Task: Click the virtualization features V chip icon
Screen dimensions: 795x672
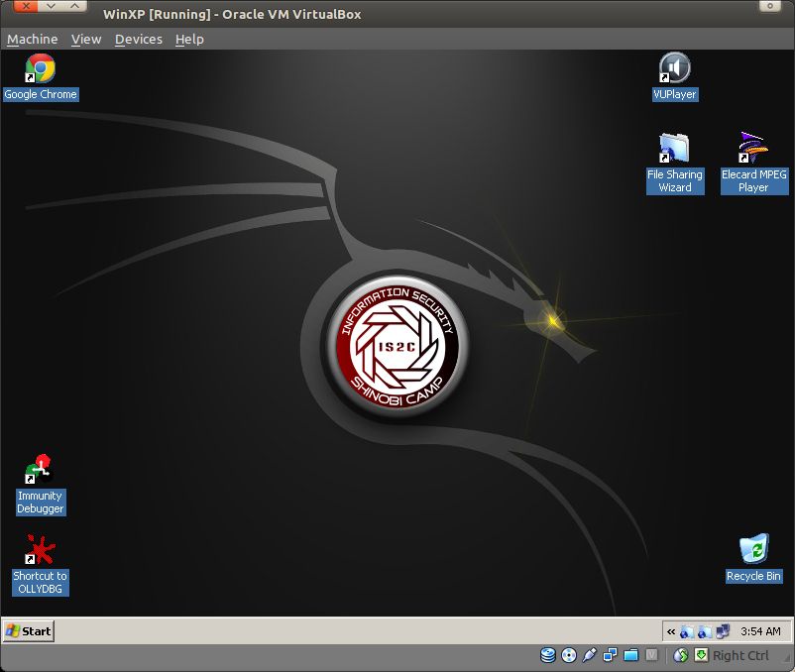Action: tap(651, 655)
